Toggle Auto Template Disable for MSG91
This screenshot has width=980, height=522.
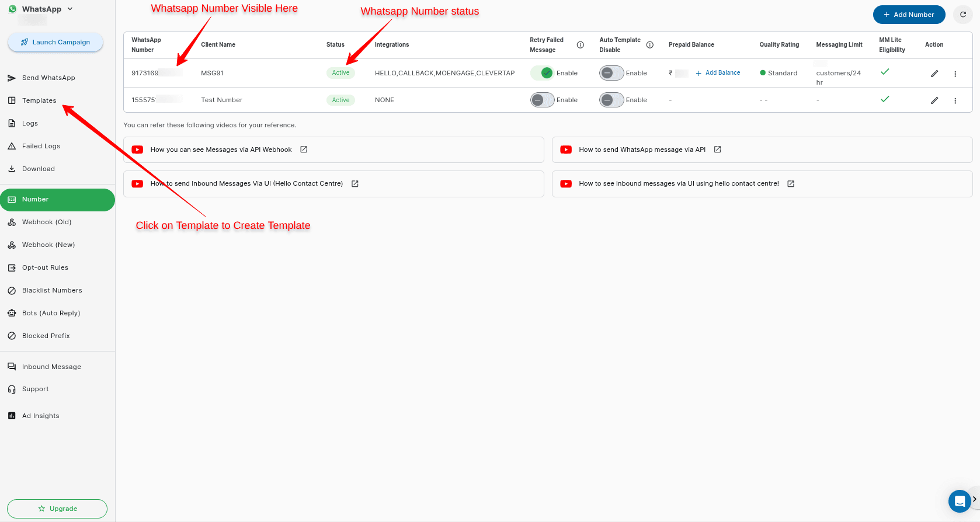(x=611, y=73)
